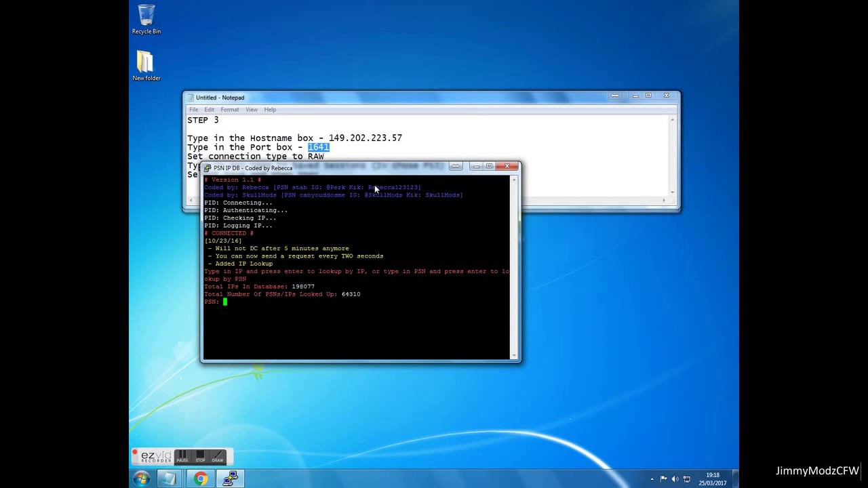Open the Windows Start orb
Viewport: 868px width, 488px height.
142,479
